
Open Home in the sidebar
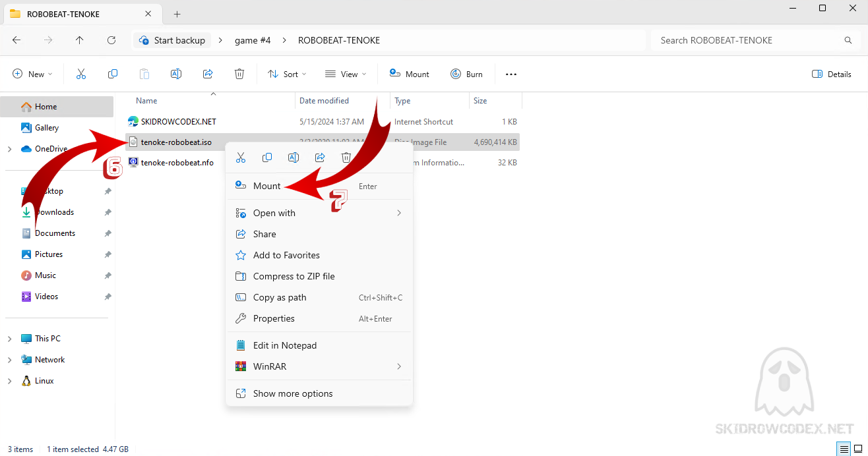(x=57, y=107)
